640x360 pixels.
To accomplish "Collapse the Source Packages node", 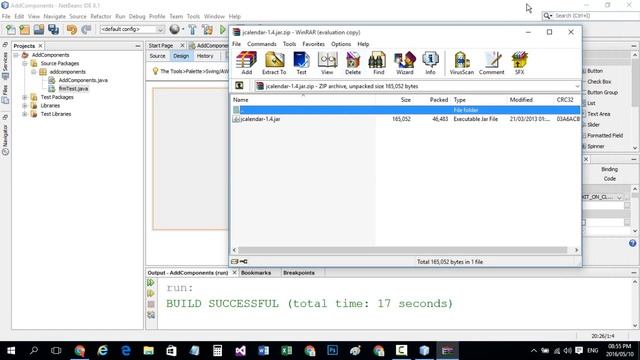I will pos(25,63).
